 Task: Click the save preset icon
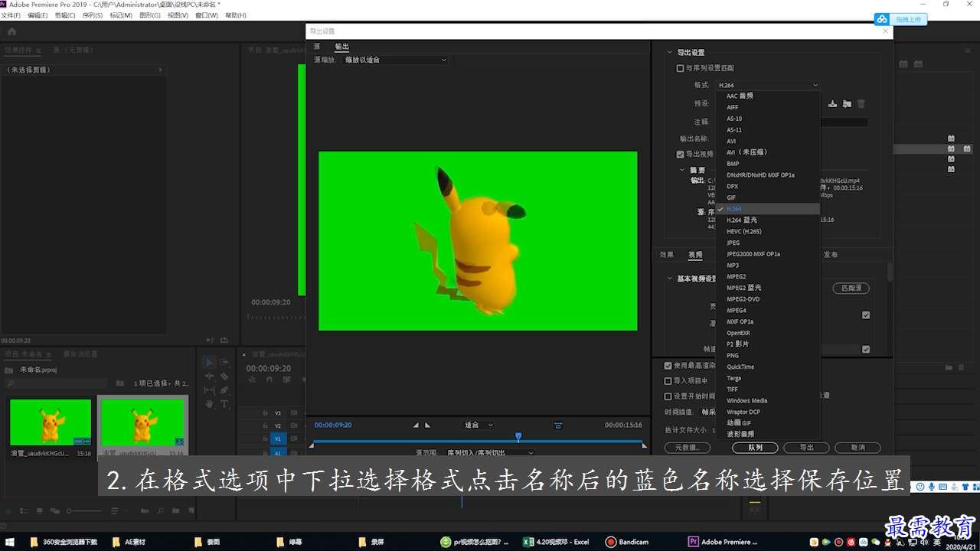[832, 103]
